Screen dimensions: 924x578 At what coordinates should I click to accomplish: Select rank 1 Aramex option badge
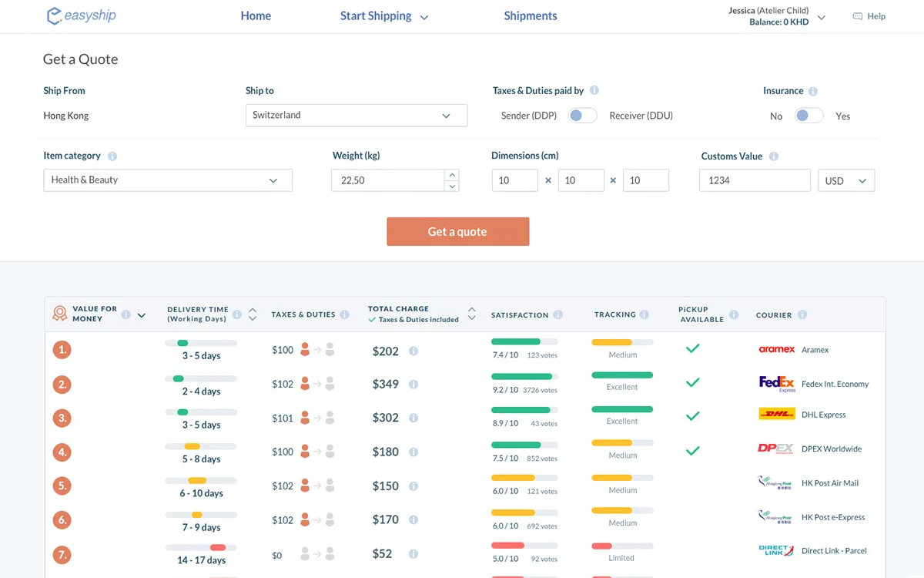tap(62, 350)
